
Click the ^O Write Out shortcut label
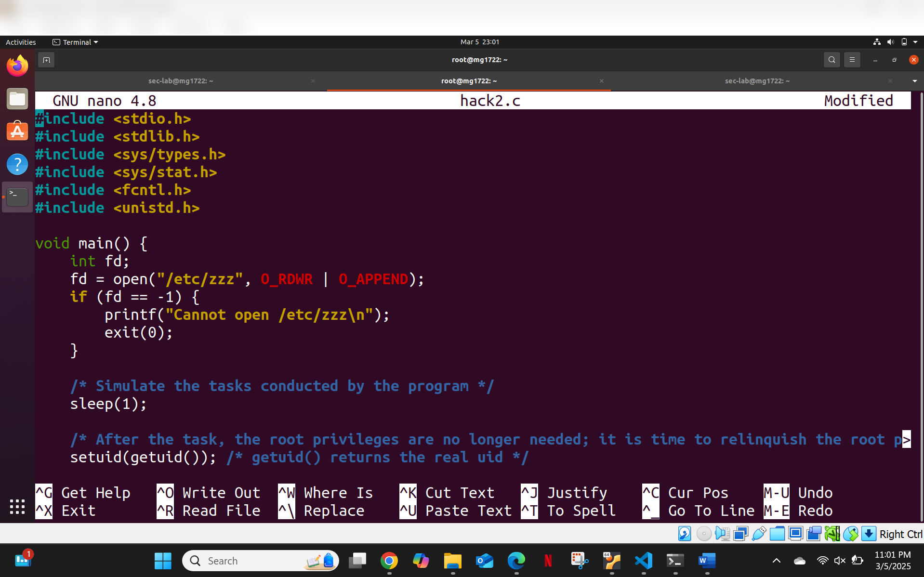(209, 493)
